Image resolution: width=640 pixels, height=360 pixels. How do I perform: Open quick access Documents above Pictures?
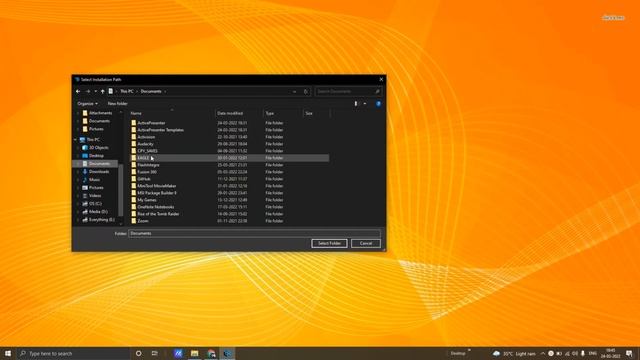(99, 121)
